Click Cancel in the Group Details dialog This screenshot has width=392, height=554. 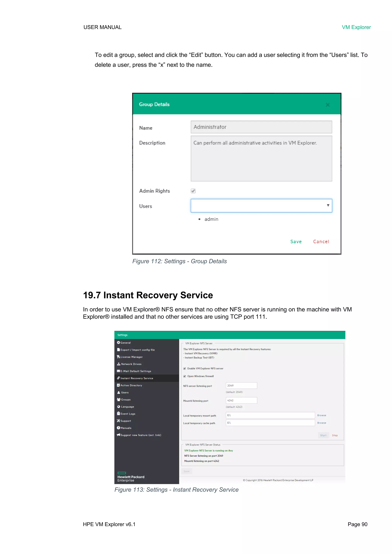tap(321, 242)
